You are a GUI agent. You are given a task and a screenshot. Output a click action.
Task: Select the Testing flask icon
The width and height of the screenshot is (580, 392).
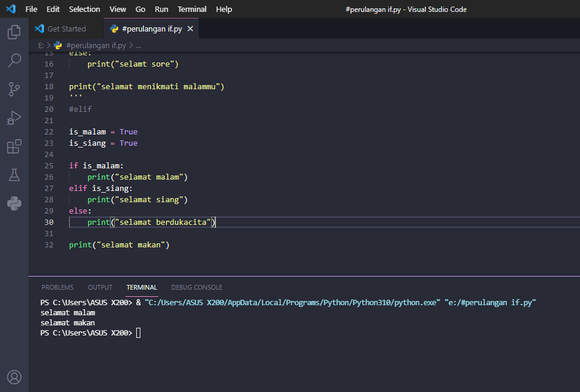click(14, 175)
